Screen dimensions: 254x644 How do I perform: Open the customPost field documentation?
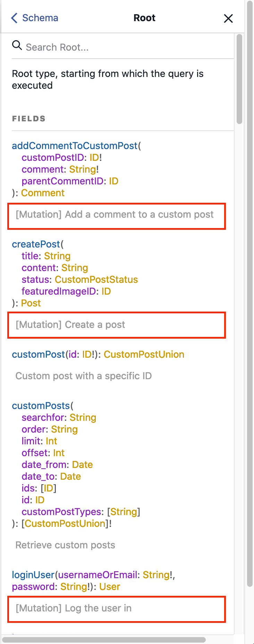(x=38, y=354)
